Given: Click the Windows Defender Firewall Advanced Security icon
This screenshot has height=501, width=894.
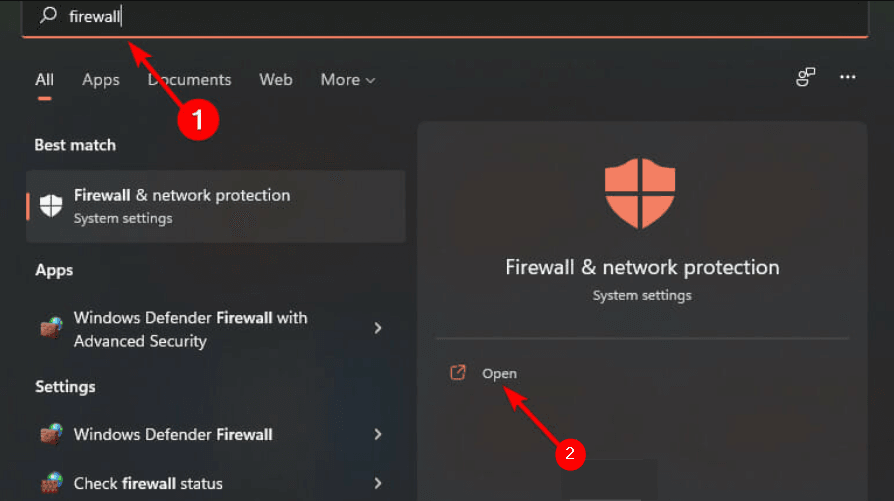Looking at the screenshot, I should [50, 329].
